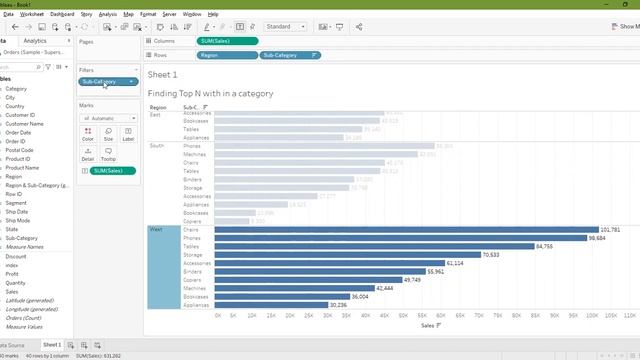
Task: Save the workbook using the toolbar icon
Action: [x=42, y=27]
